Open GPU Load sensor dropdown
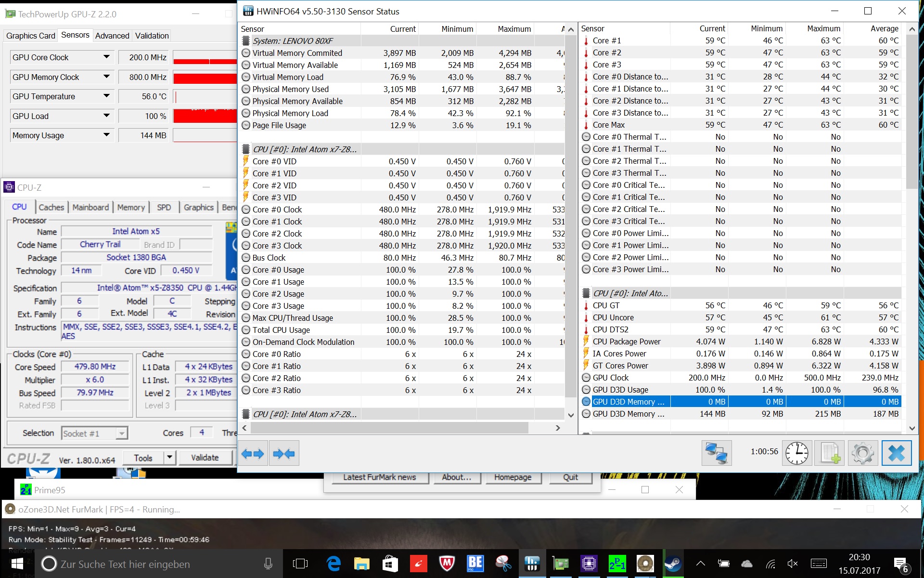This screenshot has height=578, width=924. click(x=106, y=116)
